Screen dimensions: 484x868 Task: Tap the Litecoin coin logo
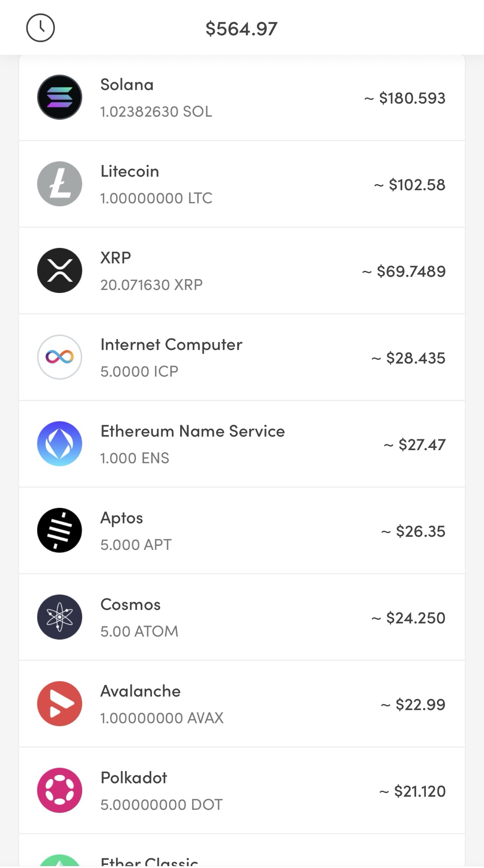click(59, 184)
